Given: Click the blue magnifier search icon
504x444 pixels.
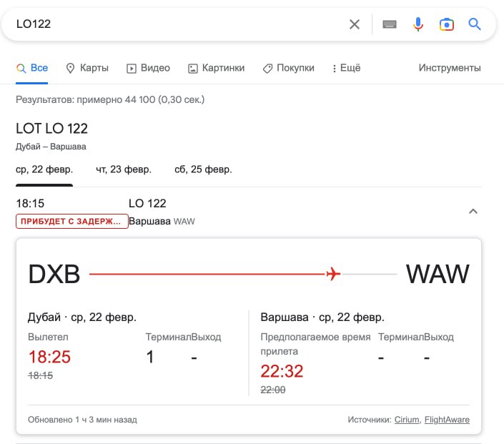Looking at the screenshot, I should tap(475, 24).
